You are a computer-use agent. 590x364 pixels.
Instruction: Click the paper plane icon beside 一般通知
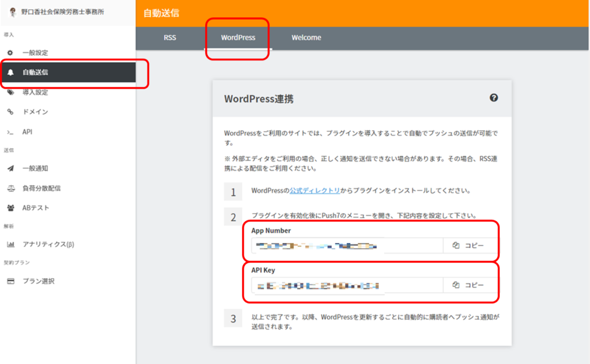10,168
